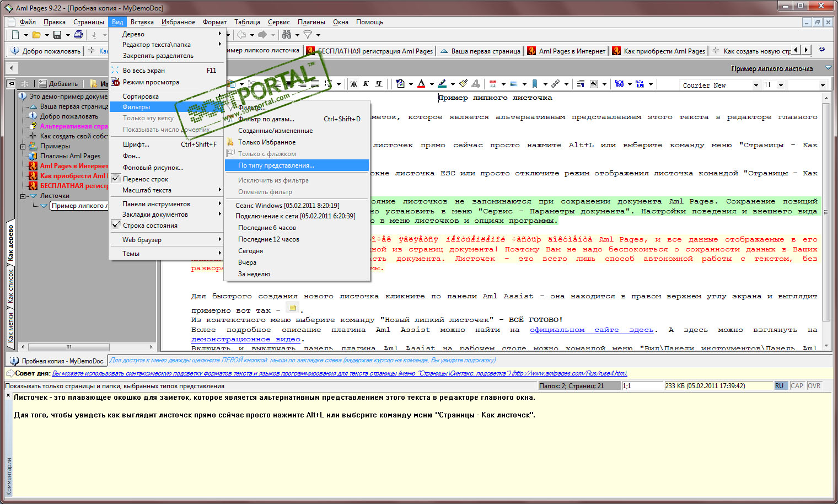
Task: Click the star icon beside 'Только Избранное'
Action: (x=230, y=142)
